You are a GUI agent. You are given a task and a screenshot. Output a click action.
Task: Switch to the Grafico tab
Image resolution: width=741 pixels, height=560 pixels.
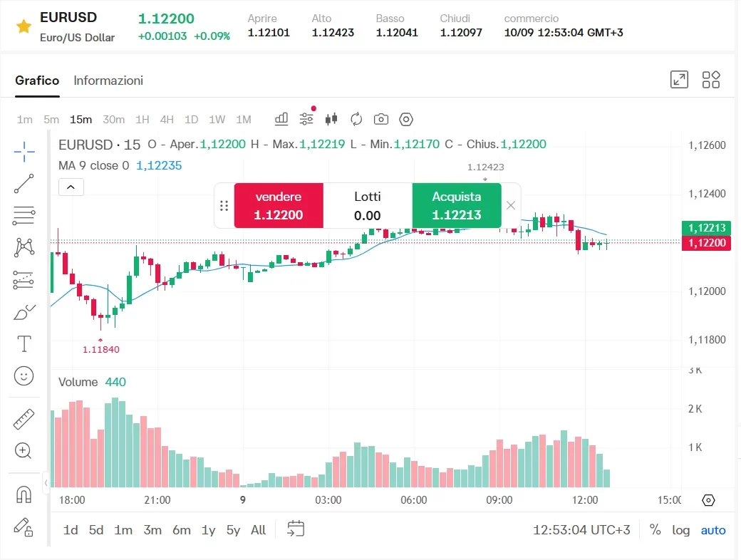[37, 81]
